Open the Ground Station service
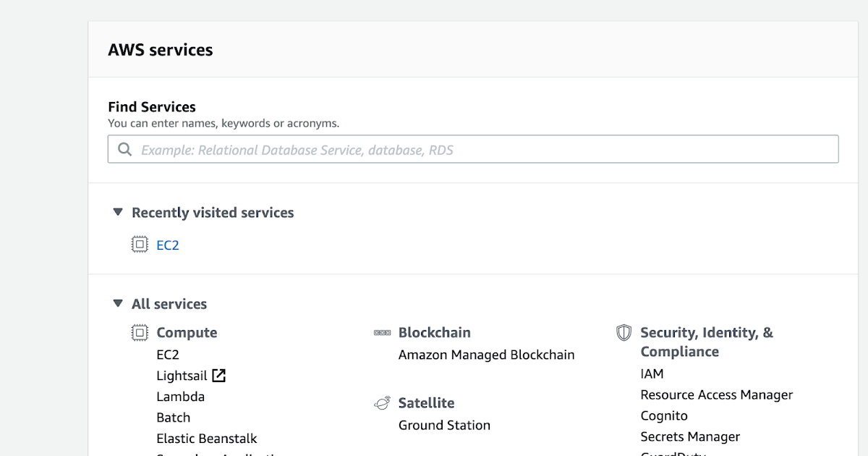Viewport: 868px width, 456px height. pos(444,425)
